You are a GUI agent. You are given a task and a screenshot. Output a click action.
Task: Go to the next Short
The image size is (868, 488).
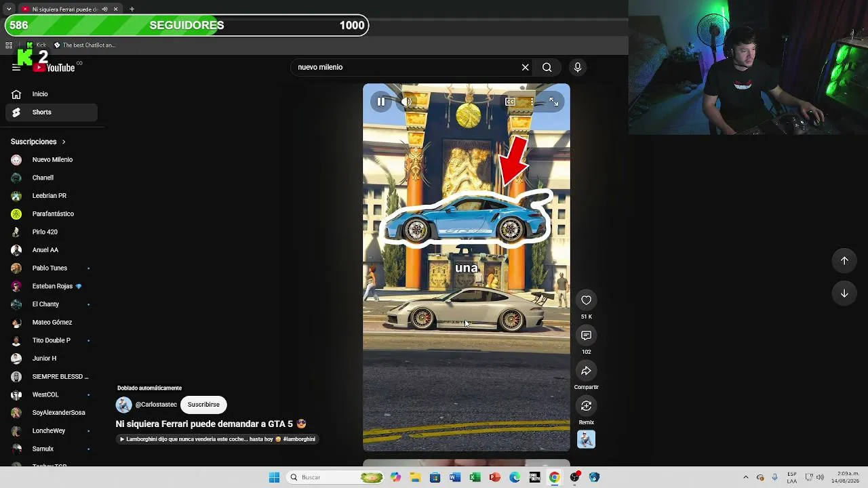[x=844, y=293]
